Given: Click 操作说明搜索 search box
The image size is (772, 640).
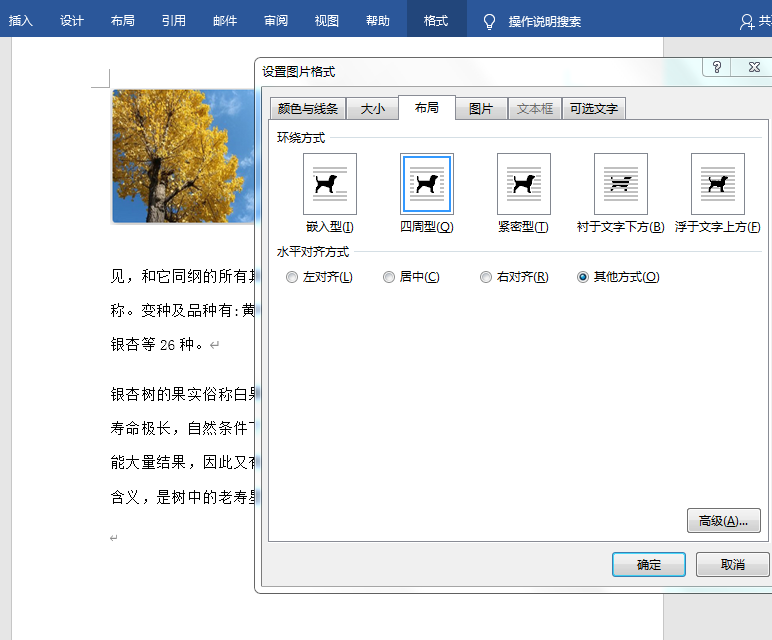Looking at the screenshot, I should [545, 22].
